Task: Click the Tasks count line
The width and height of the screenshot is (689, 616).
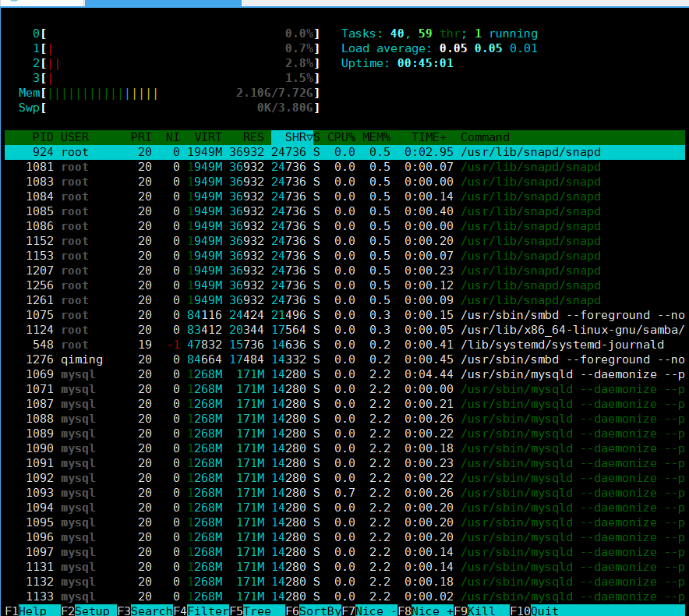Action: 440,34
